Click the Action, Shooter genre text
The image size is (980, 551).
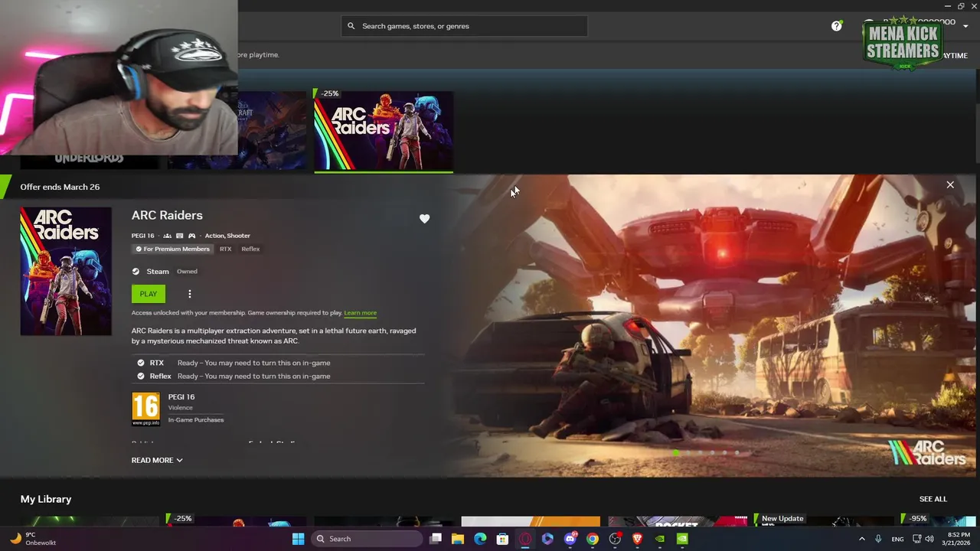[227, 236]
